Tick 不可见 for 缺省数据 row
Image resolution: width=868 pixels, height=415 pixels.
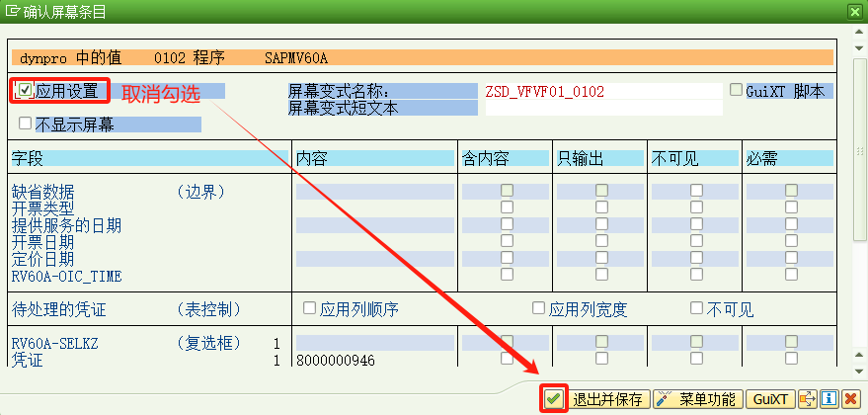[x=696, y=191]
